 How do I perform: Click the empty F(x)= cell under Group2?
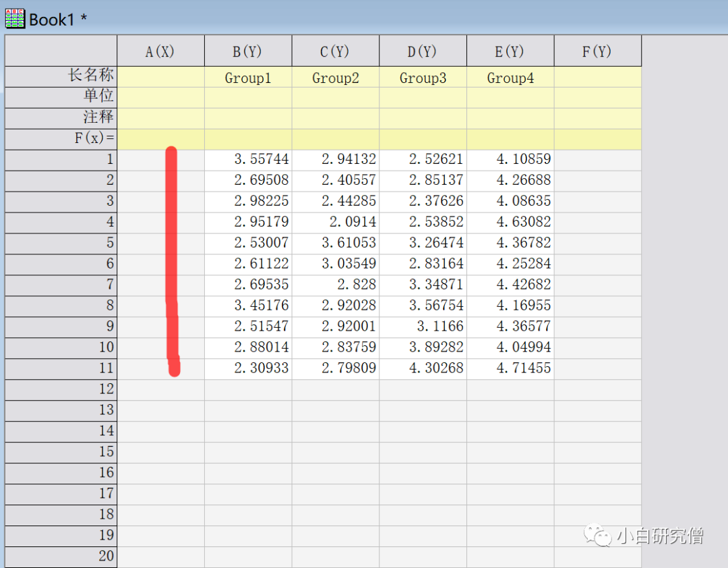pyautogui.click(x=335, y=139)
